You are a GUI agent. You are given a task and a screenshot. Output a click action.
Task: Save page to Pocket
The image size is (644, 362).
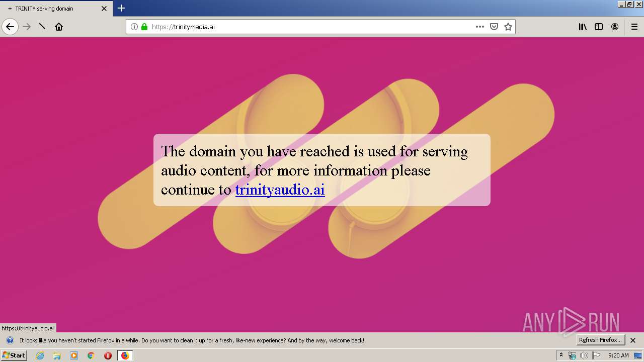[x=494, y=27]
